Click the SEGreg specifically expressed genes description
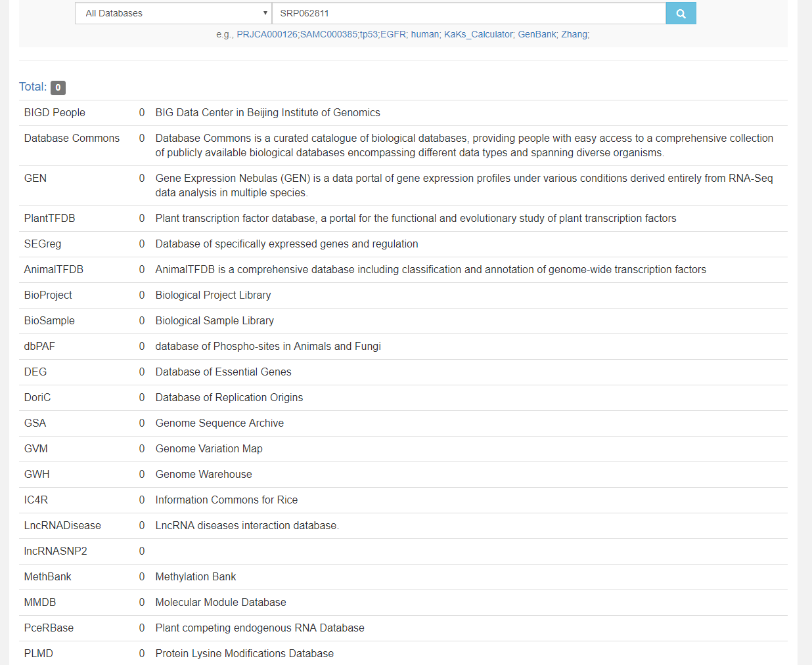Screen dimensions: 812x665 (x=287, y=244)
